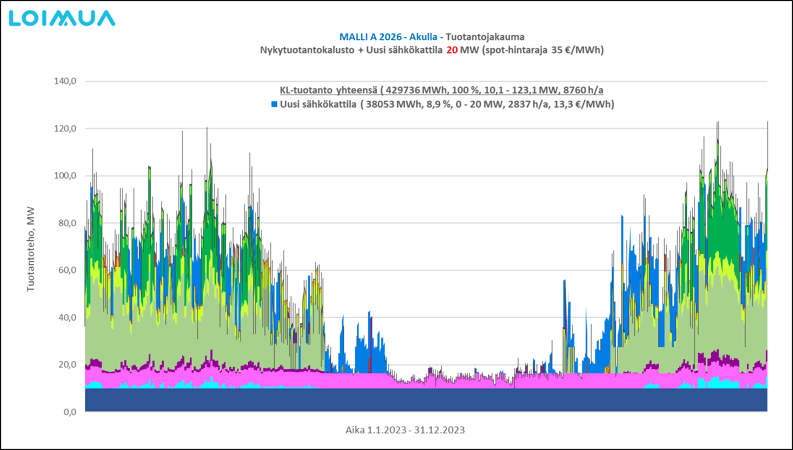
Task: Click the 80,0 y-axis tick label
Action: (67, 223)
